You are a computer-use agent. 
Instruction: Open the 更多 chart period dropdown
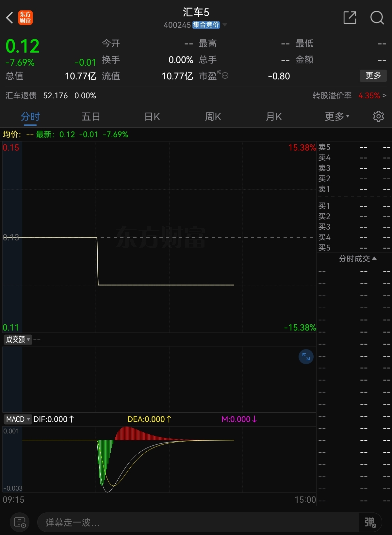[337, 116]
